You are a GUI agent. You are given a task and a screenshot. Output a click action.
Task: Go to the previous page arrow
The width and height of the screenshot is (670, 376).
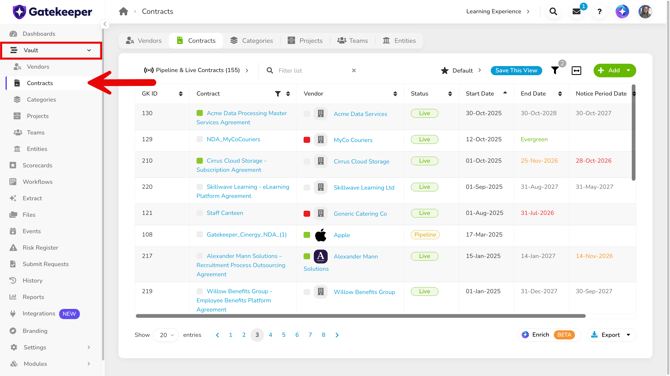[x=217, y=335]
